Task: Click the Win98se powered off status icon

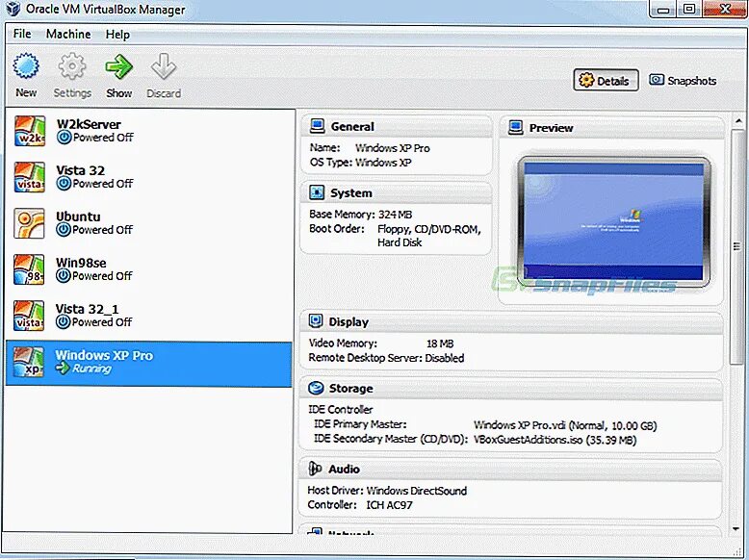Action: [63, 276]
